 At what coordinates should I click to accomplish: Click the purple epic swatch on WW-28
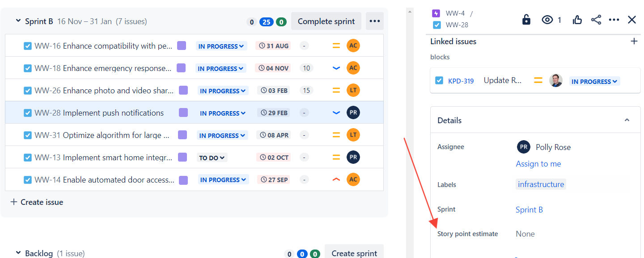[x=183, y=112]
